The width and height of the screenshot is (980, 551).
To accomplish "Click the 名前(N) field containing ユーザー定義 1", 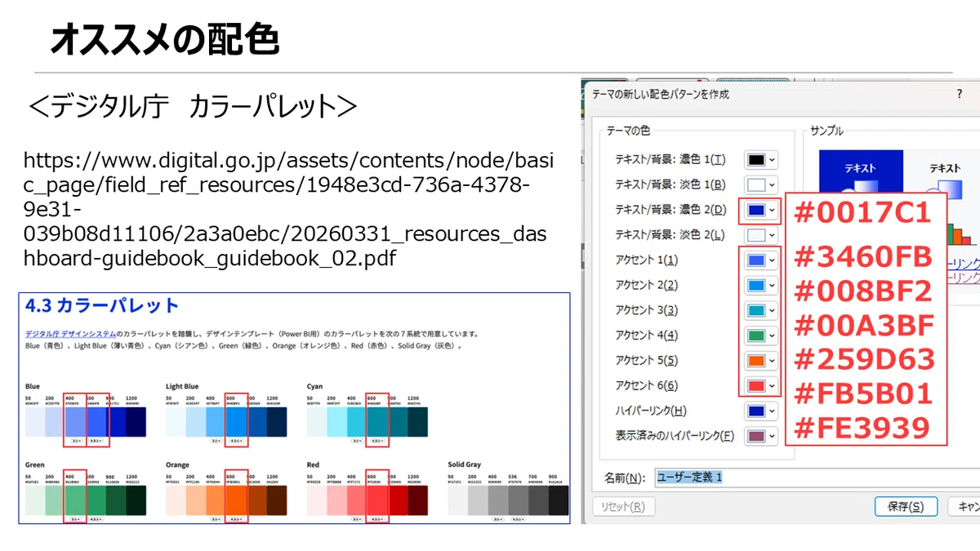I will tap(817, 478).
